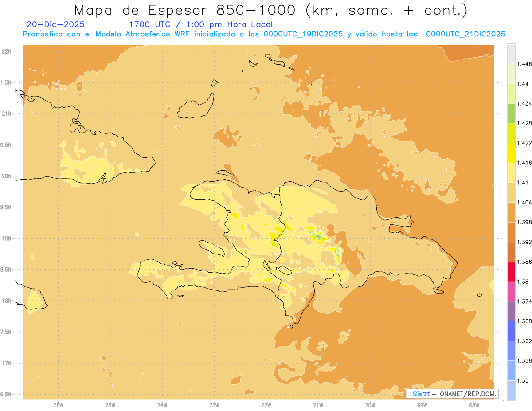Click the longitude label '71W'
The image size is (532, 411).
(x=318, y=405)
